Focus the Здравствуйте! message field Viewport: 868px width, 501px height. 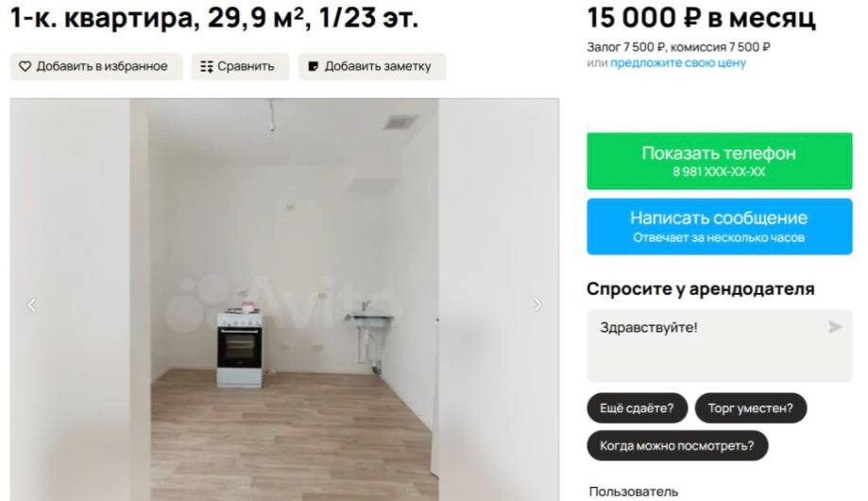click(719, 346)
